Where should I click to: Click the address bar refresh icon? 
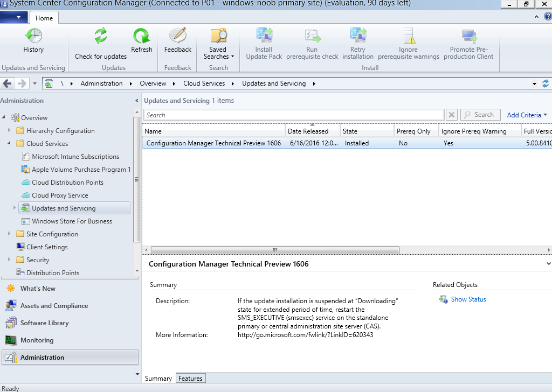tap(546, 83)
